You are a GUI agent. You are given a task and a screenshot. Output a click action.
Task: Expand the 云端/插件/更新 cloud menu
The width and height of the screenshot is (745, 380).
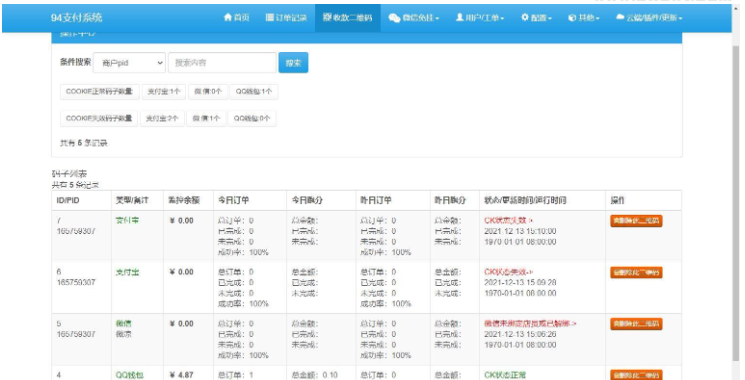point(649,18)
